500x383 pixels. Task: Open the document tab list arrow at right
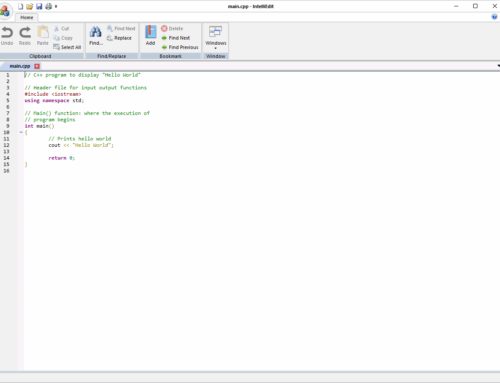click(498, 66)
